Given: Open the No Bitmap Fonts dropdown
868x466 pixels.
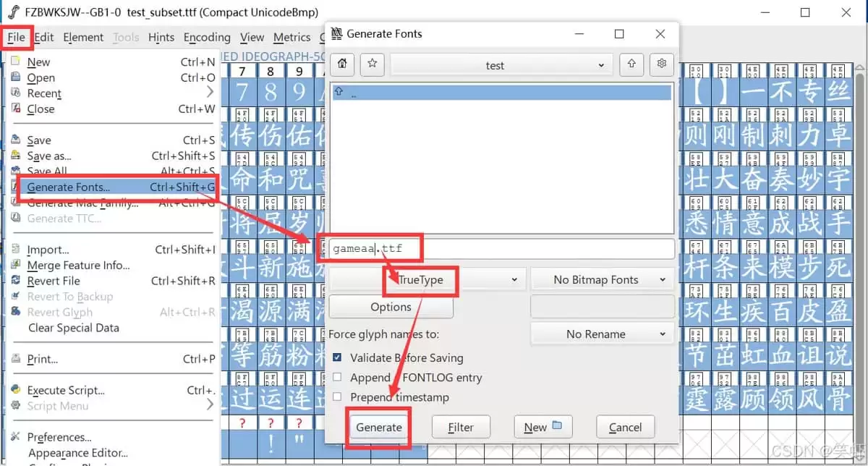Looking at the screenshot, I should tap(602, 279).
